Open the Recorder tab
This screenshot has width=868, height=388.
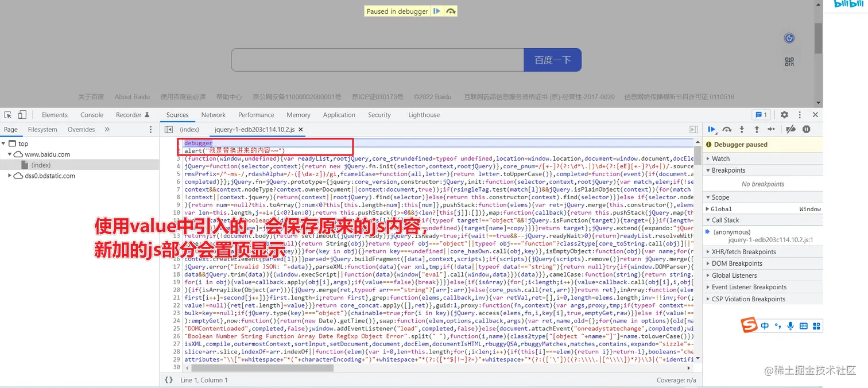tap(133, 115)
